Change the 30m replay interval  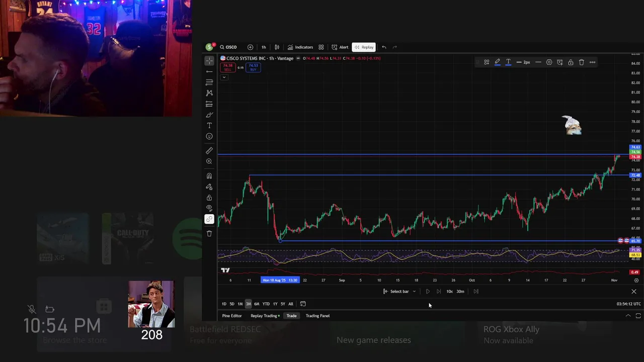click(460, 291)
